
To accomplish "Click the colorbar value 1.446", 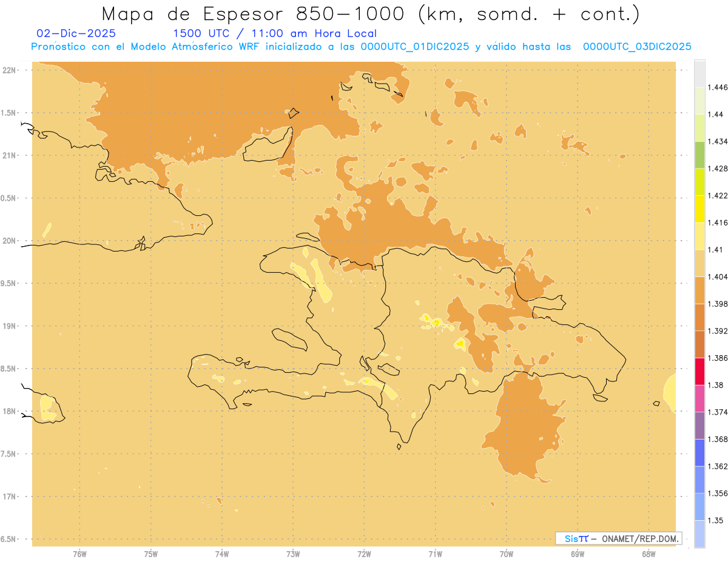I will (x=718, y=87).
